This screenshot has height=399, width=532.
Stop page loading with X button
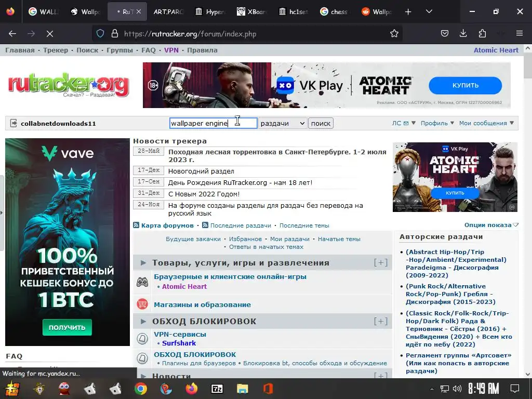coord(50,34)
